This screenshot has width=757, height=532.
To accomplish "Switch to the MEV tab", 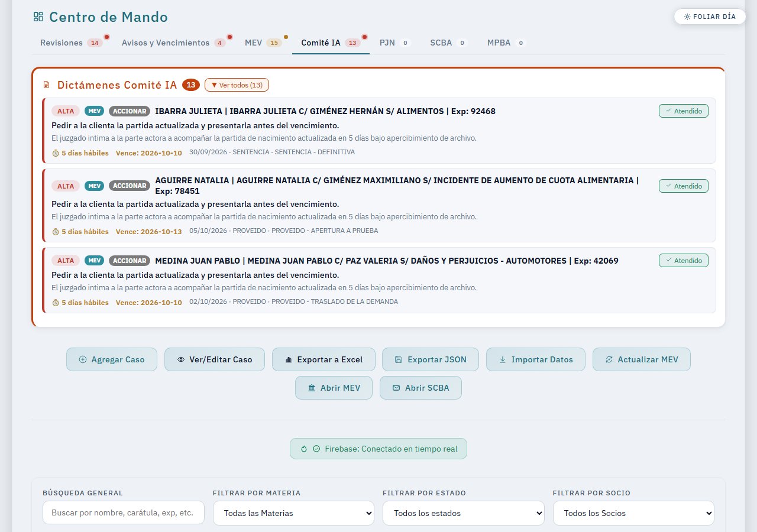I will pyautogui.click(x=264, y=43).
